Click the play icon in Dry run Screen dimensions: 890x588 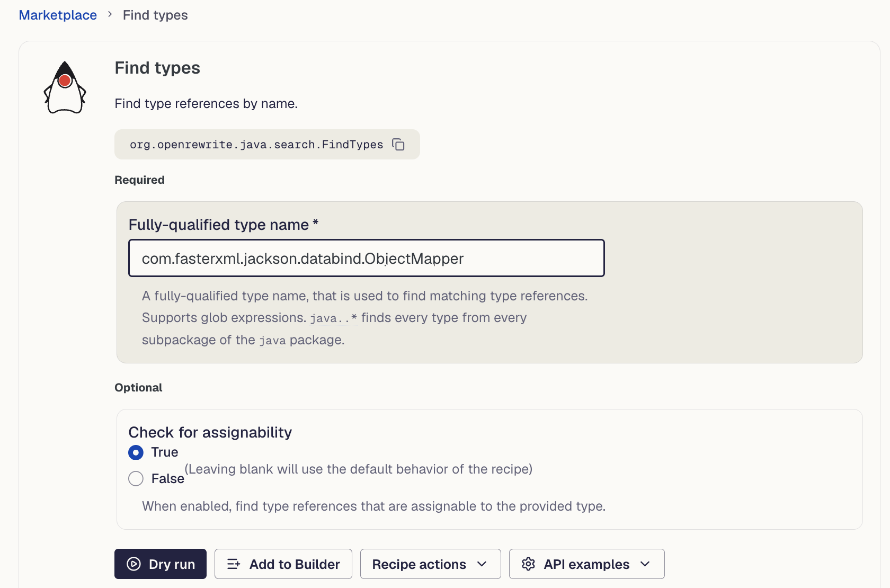134,564
